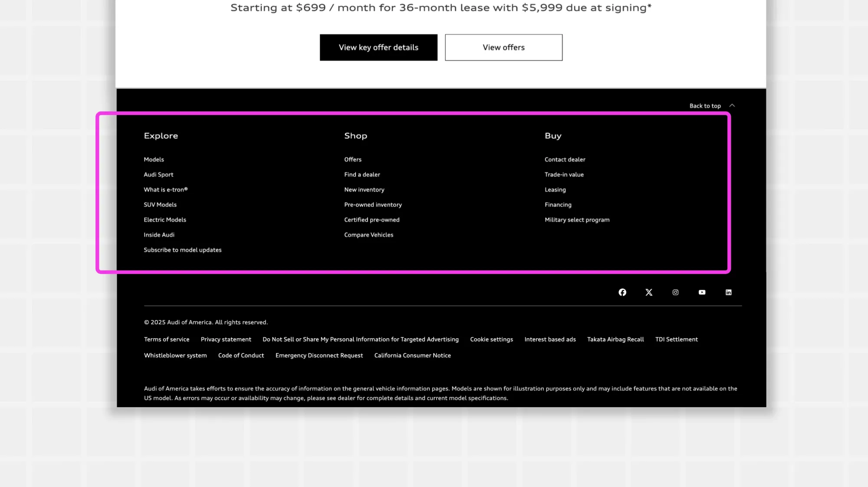
Task: Open the Models footer link
Action: [154, 160]
